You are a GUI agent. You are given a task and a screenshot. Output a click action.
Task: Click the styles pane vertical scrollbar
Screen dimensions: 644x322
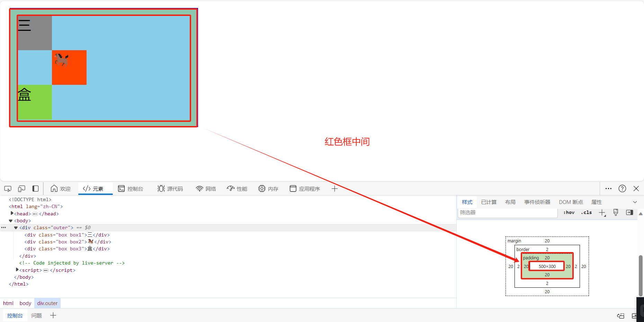pos(641,275)
